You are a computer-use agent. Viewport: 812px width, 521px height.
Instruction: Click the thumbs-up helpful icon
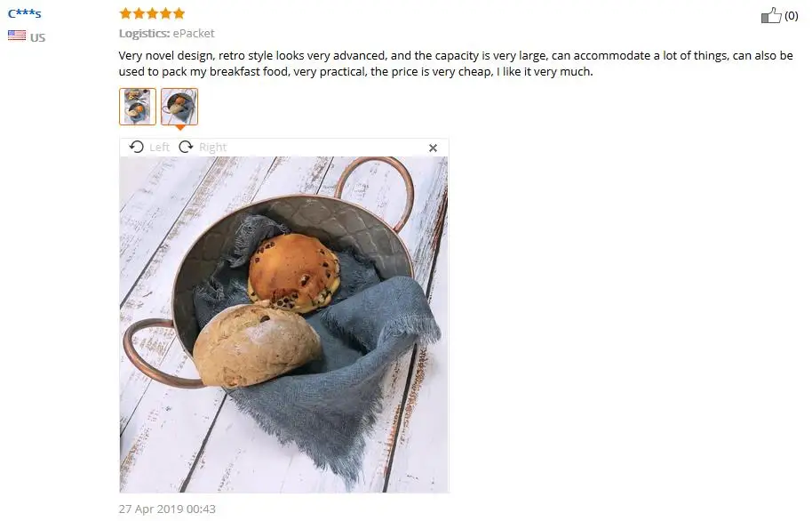point(771,15)
